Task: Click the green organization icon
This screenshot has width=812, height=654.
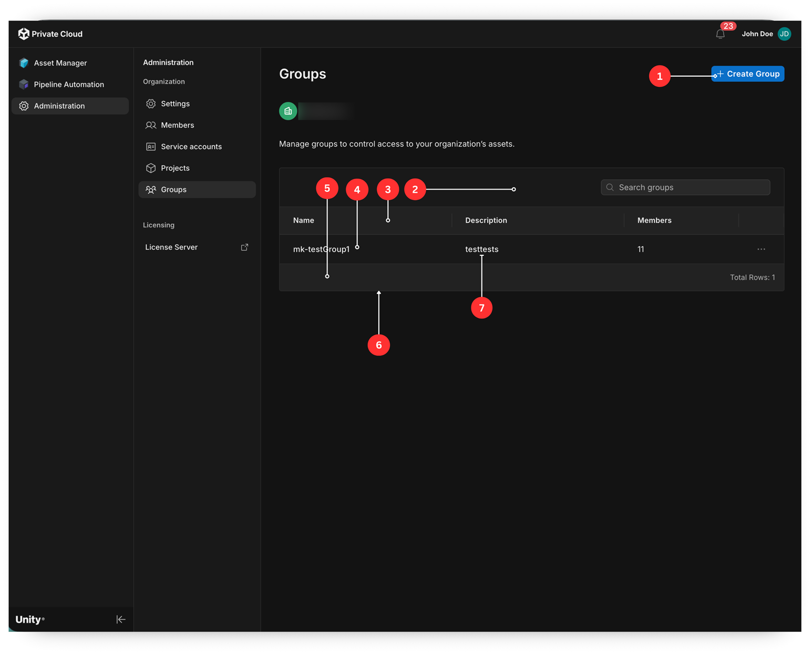Action: click(288, 111)
